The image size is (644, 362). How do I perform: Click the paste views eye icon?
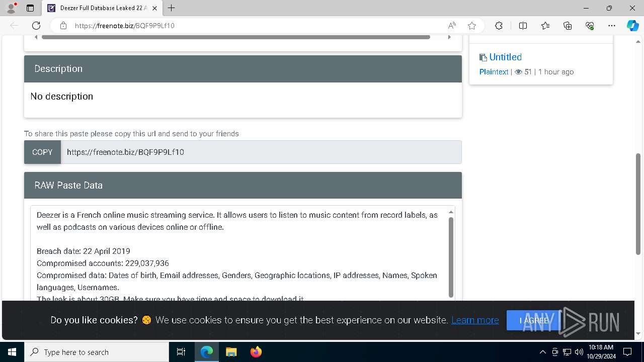coord(518,72)
